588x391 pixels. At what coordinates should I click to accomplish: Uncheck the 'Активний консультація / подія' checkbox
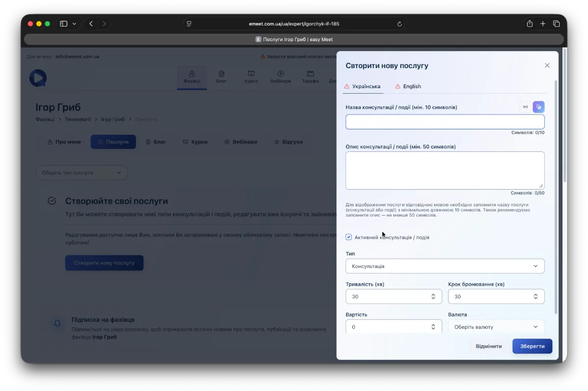(349, 237)
